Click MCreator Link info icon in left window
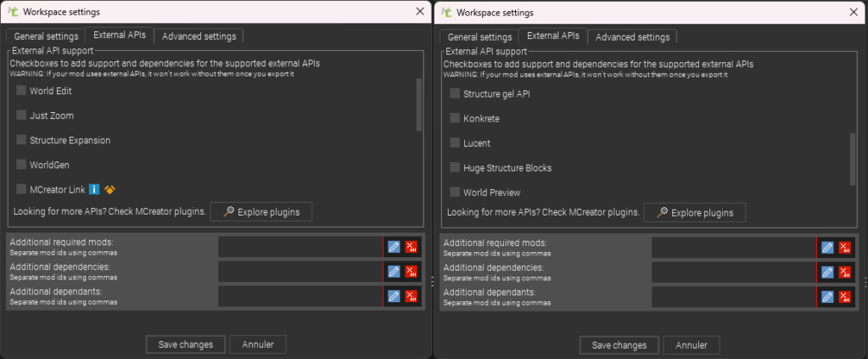The image size is (868, 359). [94, 189]
